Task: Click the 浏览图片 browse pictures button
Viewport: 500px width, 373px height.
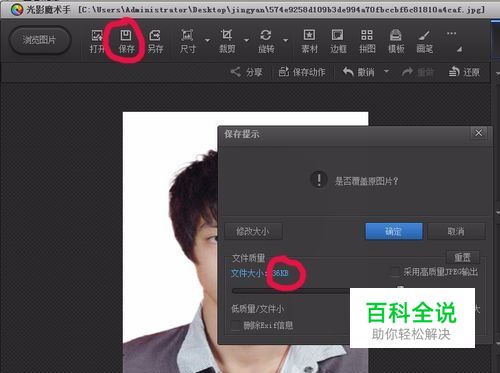Action: (x=40, y=40)
